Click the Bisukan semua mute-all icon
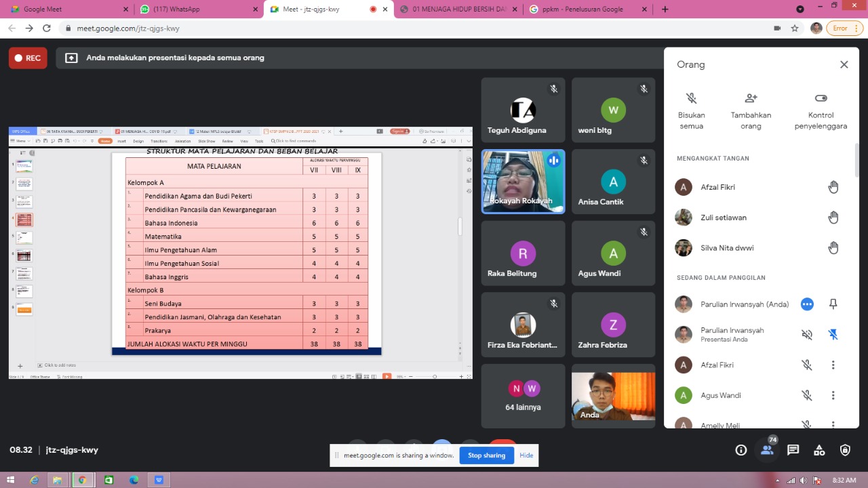 pos(691,99)
